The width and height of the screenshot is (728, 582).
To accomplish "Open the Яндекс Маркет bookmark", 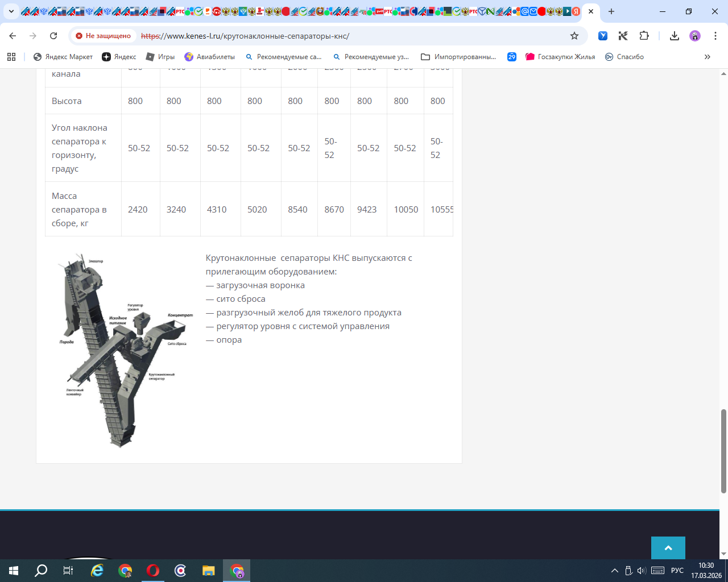I will point(63,57).
